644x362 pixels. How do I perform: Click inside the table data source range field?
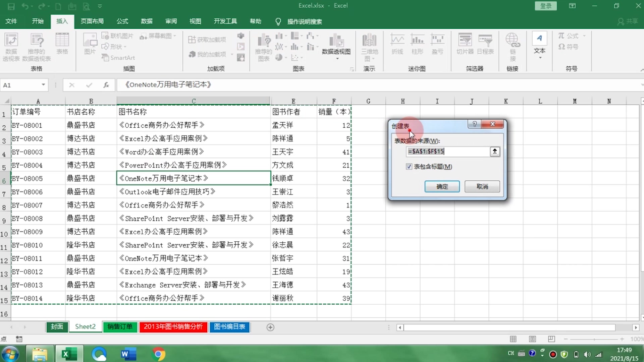447,152
